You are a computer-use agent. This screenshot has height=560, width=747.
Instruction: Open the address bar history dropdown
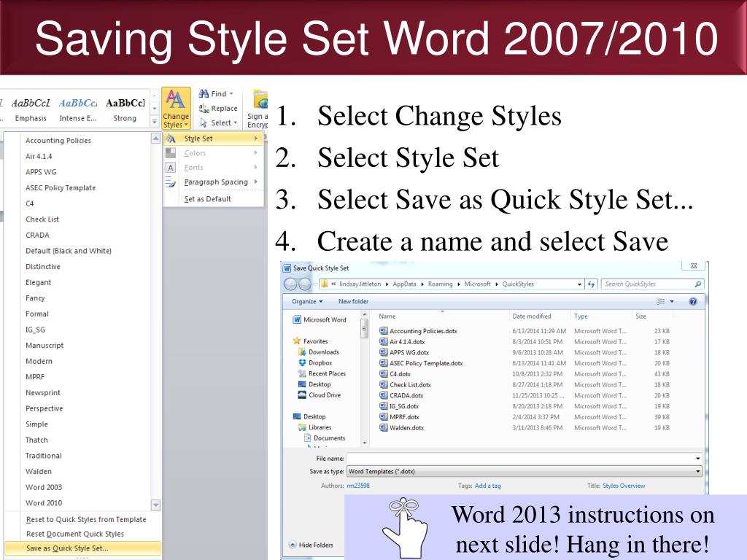pos(579,284)
